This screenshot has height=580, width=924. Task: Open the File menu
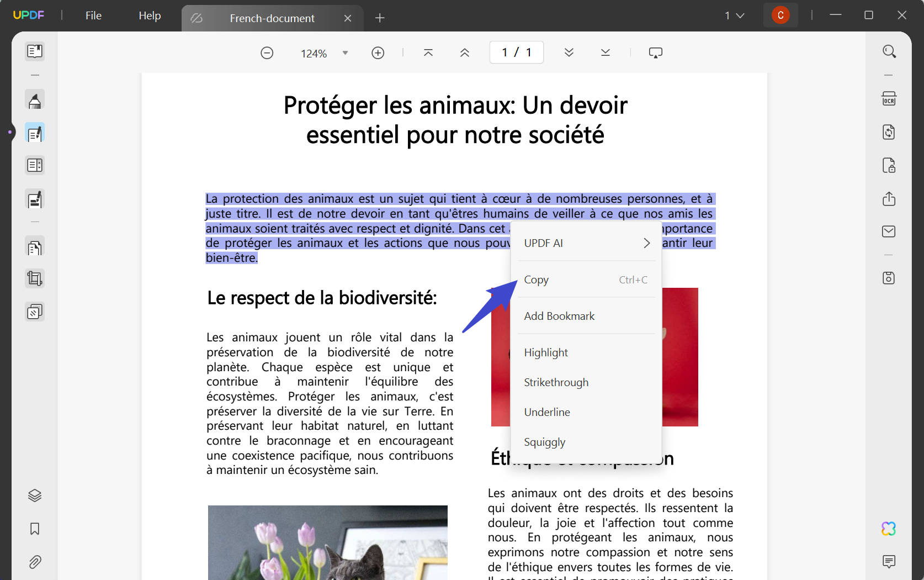click(93, 15)
